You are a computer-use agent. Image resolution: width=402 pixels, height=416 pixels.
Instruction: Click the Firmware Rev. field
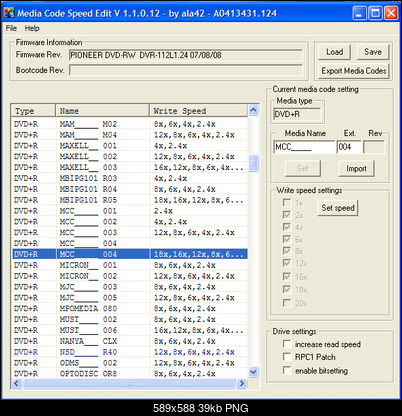186,55
